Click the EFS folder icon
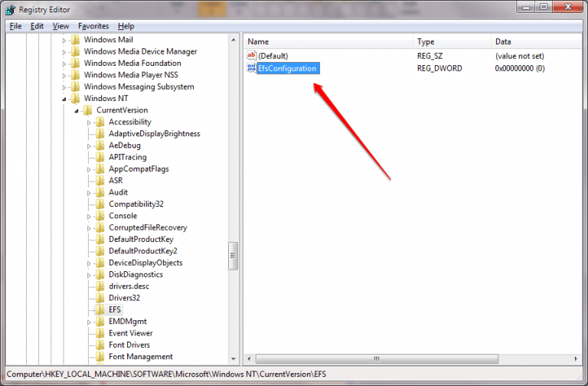 tap(100, 309)
